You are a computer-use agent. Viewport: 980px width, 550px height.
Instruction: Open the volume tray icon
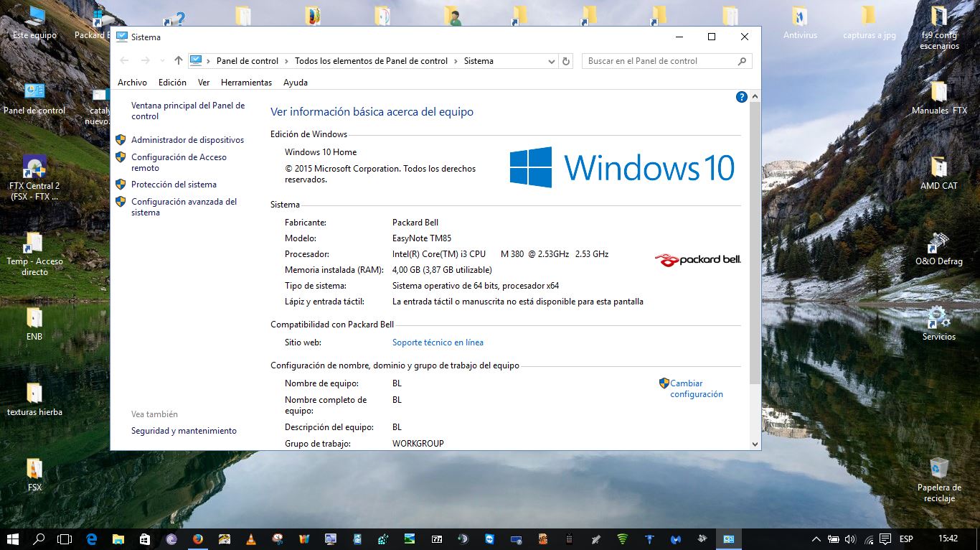850,539
